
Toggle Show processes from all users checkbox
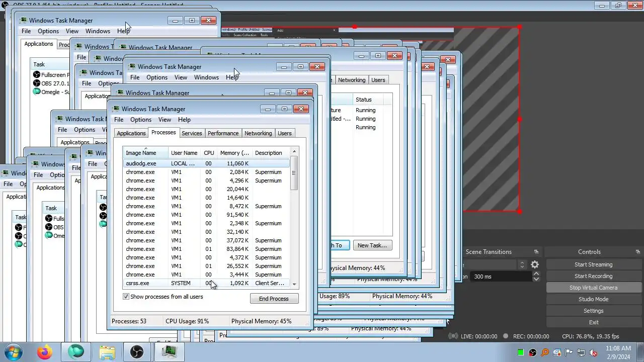126,297
